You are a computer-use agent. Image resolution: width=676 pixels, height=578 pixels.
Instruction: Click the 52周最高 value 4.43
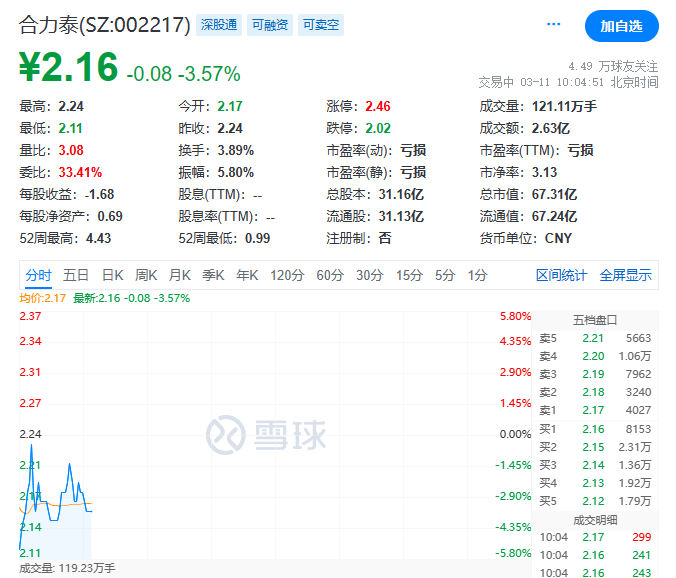click(x=99, y=238)
